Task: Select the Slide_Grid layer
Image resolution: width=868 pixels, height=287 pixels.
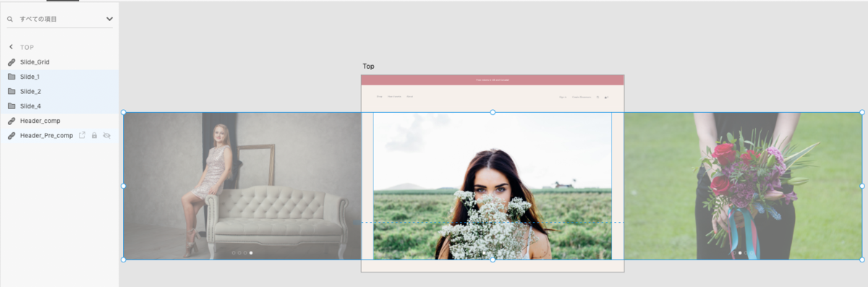Action: point(59,62)
